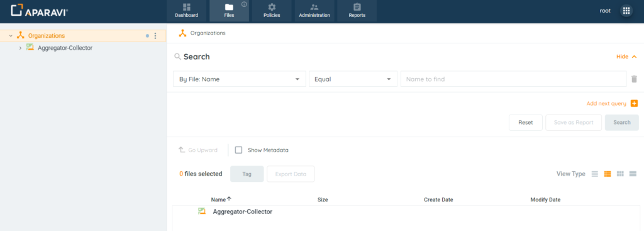644x231 pixels.
Task: Open the Organizations three-dot menu
Action: pos(155,36)
